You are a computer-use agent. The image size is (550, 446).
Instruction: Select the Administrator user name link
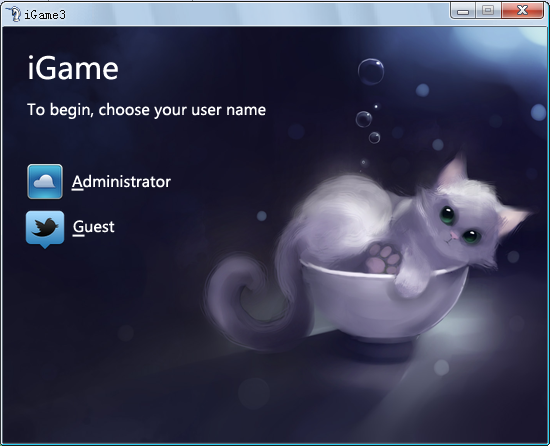coord(121,182)
